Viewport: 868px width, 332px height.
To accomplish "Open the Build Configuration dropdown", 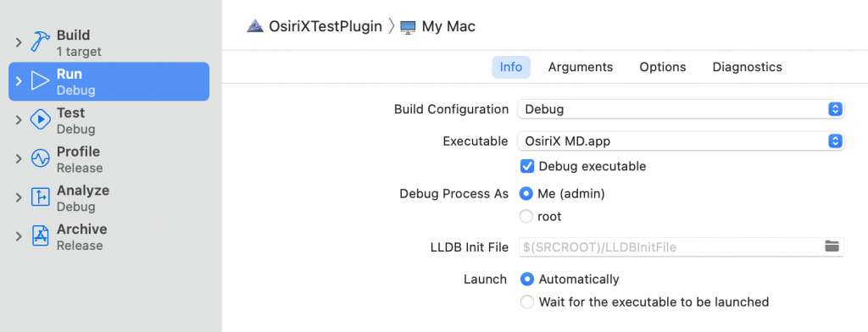I will (681, 109).
